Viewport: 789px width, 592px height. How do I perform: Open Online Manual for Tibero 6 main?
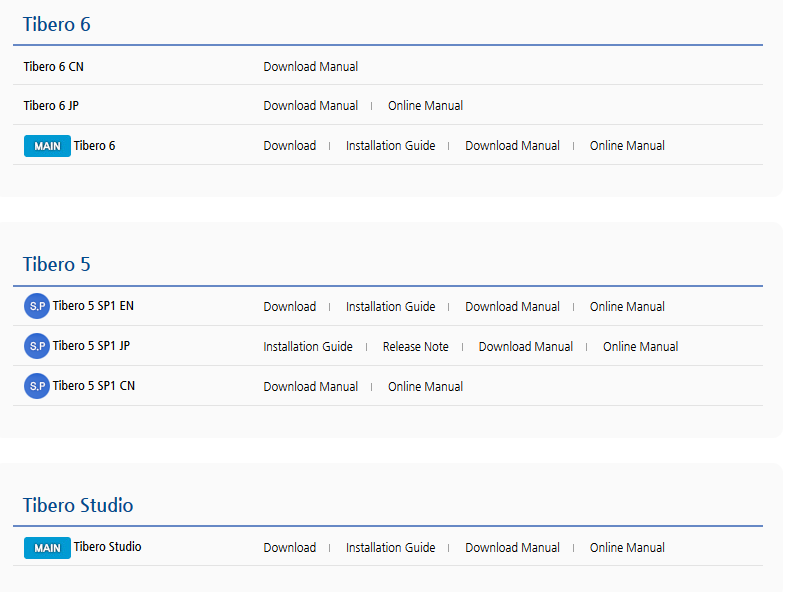coord(627,145)
